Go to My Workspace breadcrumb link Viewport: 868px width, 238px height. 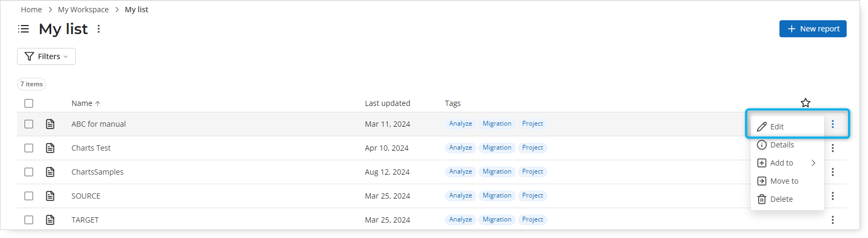83,10
